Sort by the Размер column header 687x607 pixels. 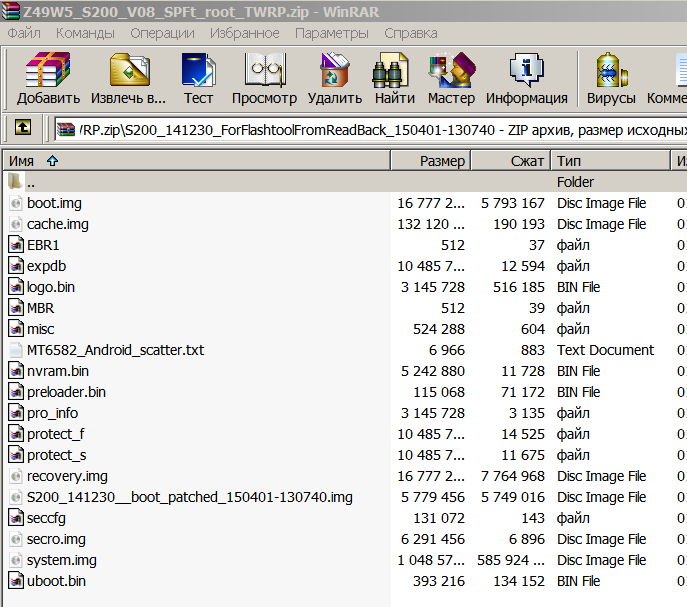442,161
